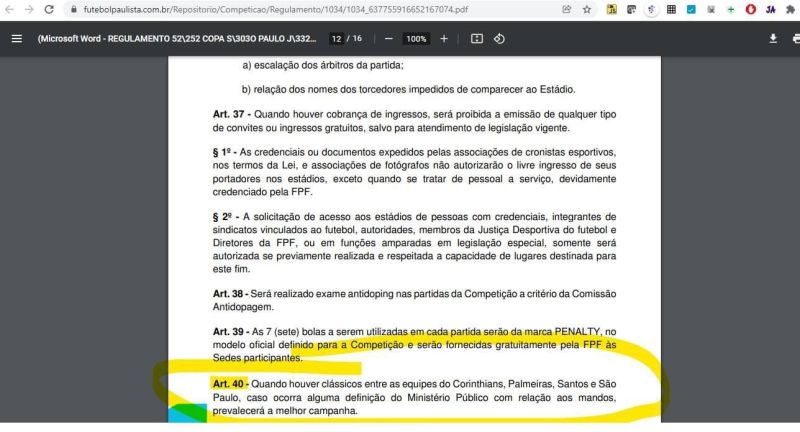Click 'prevalecerá a melhor campanha.' text

pos(285,411)
